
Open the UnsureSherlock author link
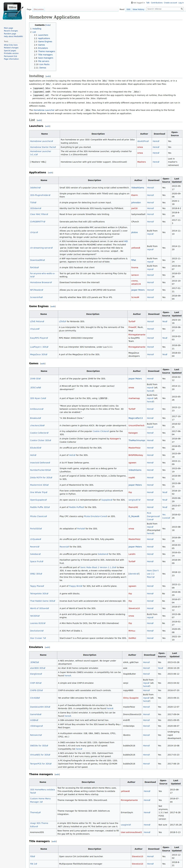click(136, 426)
